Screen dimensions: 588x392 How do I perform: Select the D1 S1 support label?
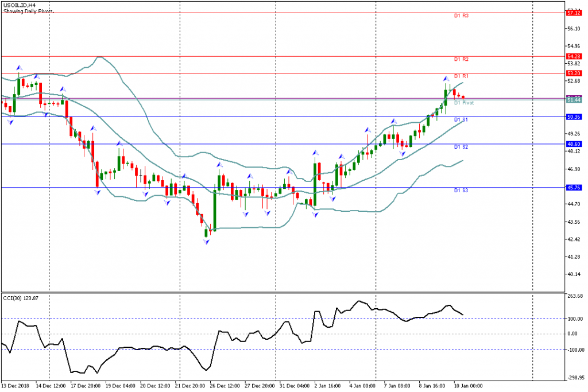462,120
